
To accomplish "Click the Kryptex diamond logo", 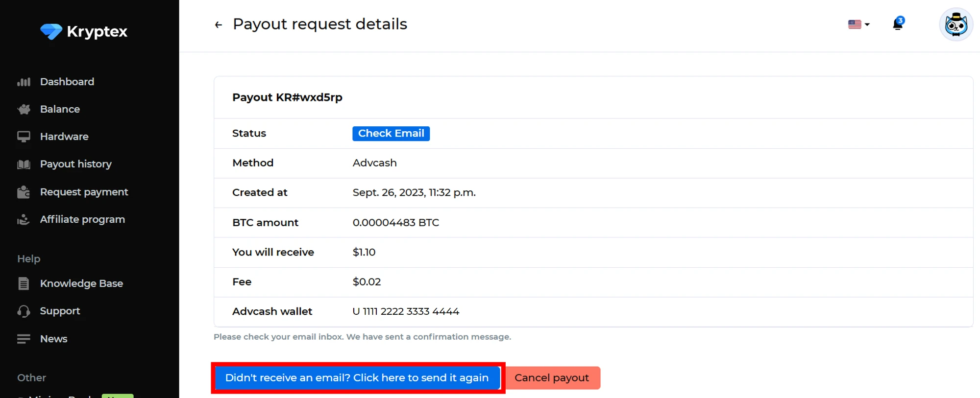I will point(51,31).
